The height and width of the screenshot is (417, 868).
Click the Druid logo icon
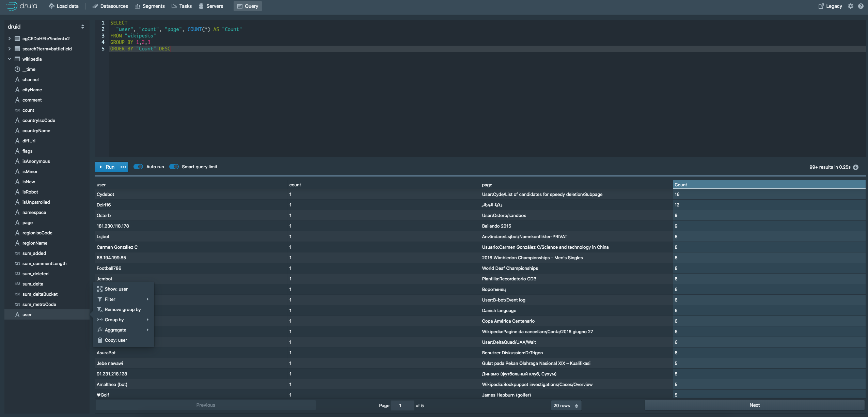11,6
